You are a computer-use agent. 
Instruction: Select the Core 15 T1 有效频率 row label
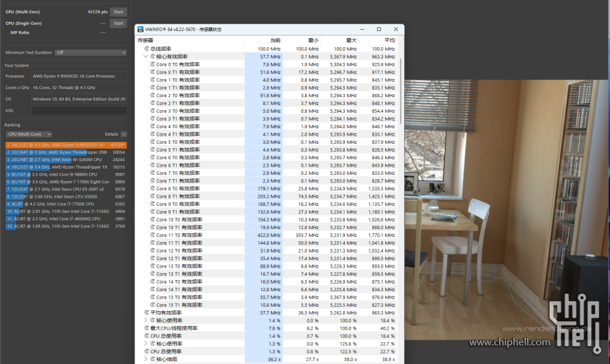pyautogui.click(x=179, y=305)
